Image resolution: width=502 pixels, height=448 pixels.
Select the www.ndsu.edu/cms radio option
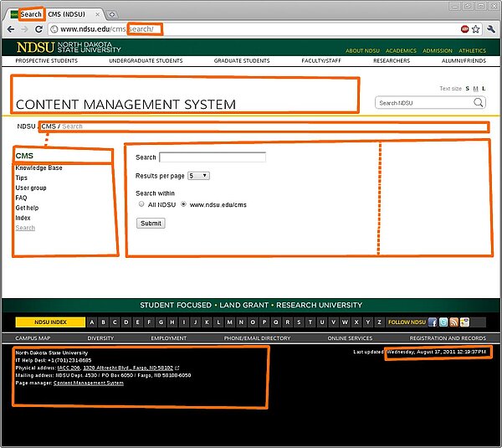pyautogui.click(x=183, y=204)
